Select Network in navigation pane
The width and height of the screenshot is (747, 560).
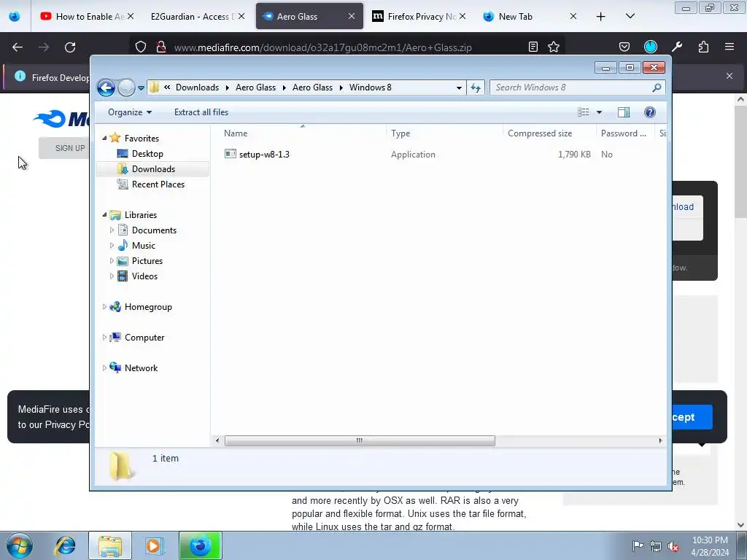coord(141,367)
